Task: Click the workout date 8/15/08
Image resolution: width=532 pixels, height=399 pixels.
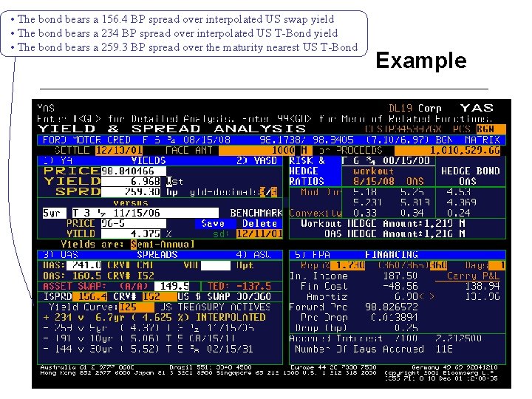Action: pos(374,182)
